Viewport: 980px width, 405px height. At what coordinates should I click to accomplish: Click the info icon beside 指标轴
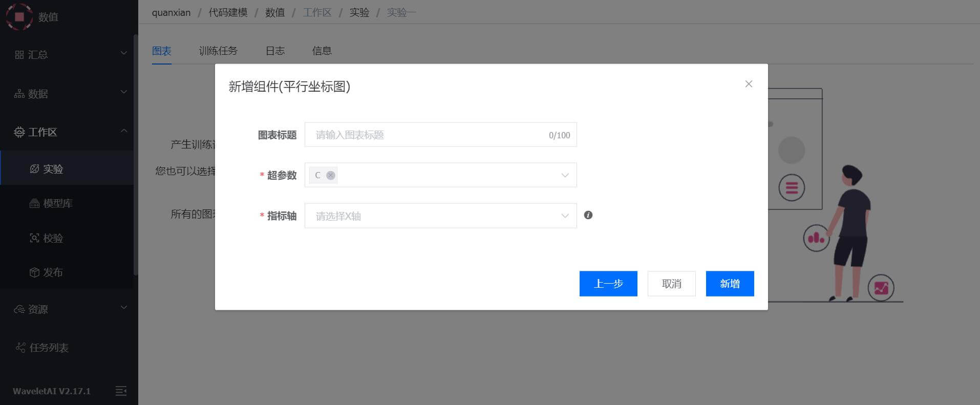click(588, 215)
